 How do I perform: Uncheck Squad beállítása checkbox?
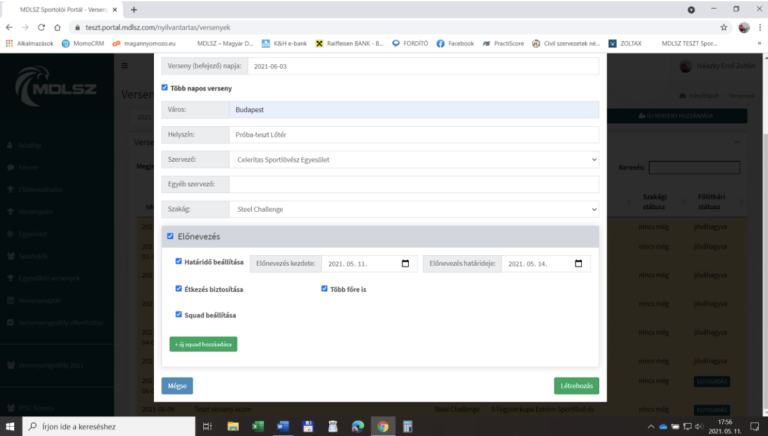coord(178,314)
